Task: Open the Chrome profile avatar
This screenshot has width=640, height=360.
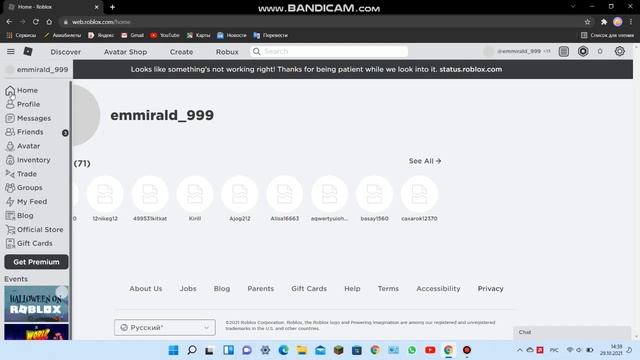Action: coord(618,22)
